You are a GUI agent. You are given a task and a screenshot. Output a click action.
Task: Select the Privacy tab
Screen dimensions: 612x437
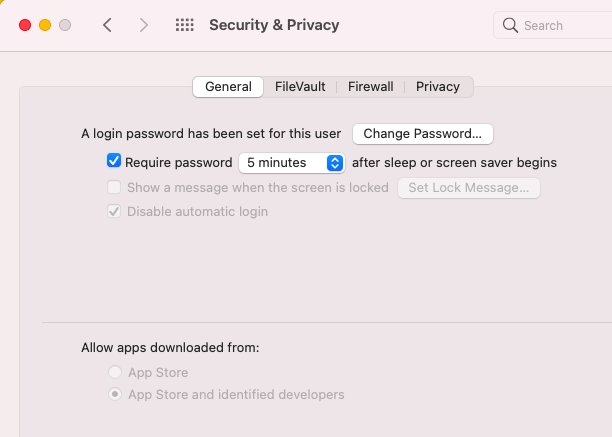(x=438, y=87)
